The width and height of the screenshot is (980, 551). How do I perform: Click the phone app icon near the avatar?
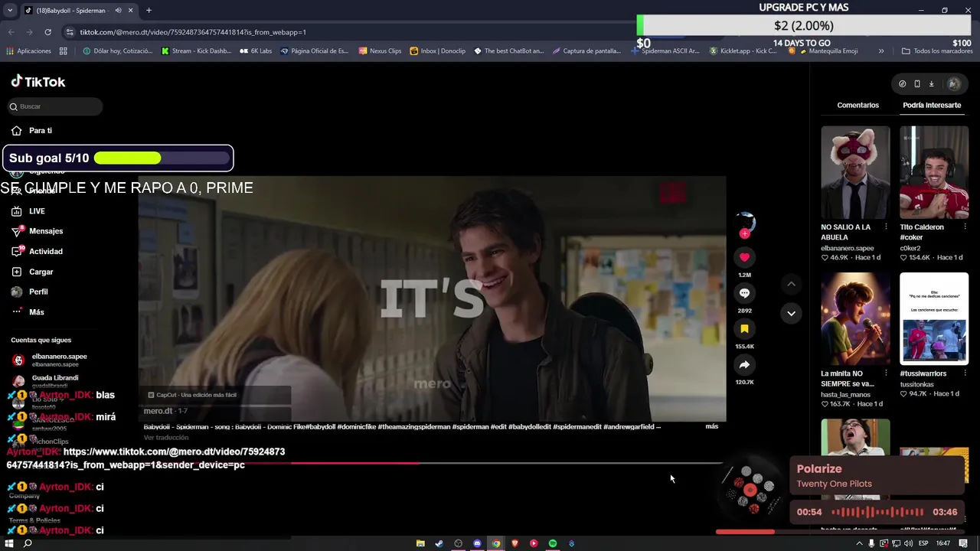(x=917, y=84)
